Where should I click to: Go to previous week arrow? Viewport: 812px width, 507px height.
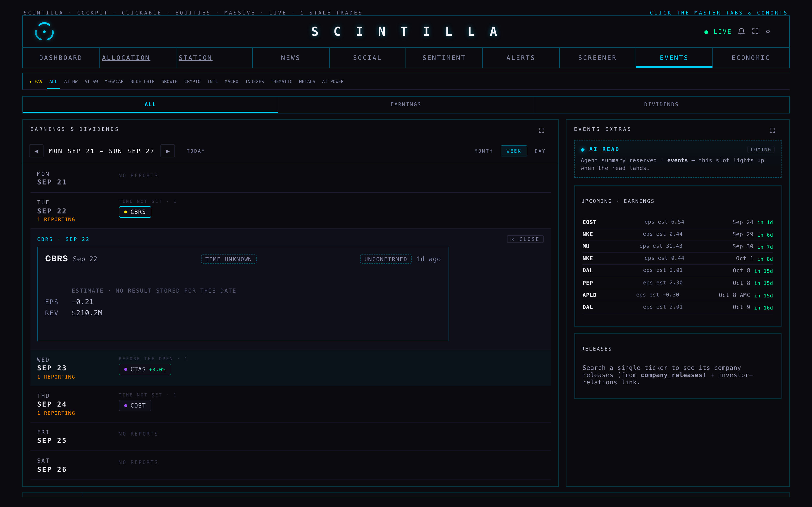[x=36, y=151]
